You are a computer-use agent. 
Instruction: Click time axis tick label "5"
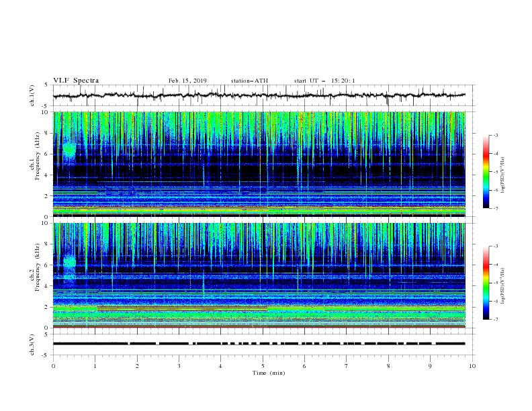[x=263, y=366]
